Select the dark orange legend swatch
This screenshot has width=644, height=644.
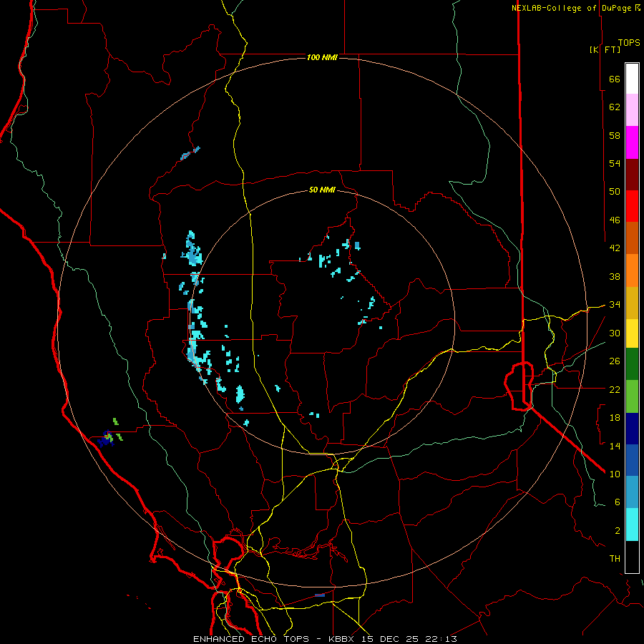click(x=632, y=238)
